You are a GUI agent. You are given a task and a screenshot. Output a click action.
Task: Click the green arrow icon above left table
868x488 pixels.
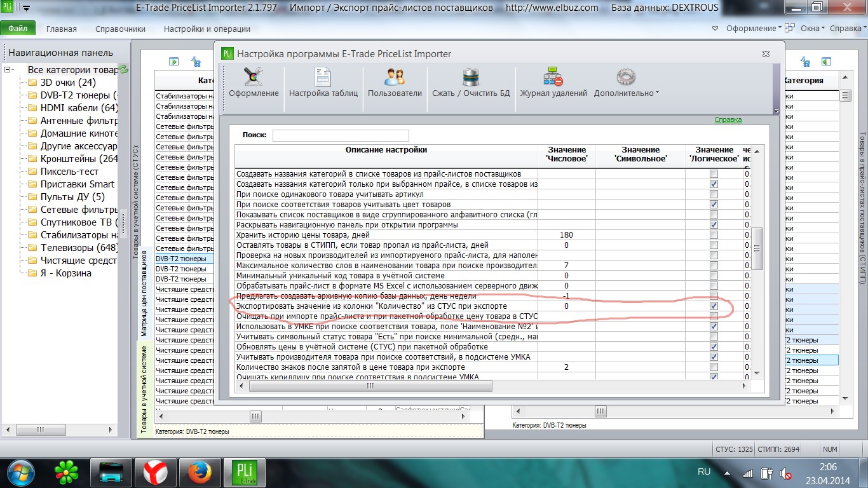pyautogui.click(x=173, y=62)
